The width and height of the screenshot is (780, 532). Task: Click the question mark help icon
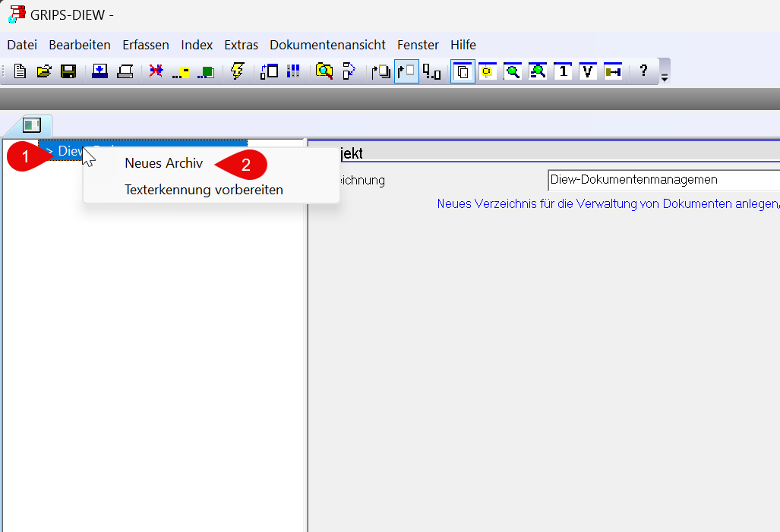pyautogui.click(x=643, y=71)
